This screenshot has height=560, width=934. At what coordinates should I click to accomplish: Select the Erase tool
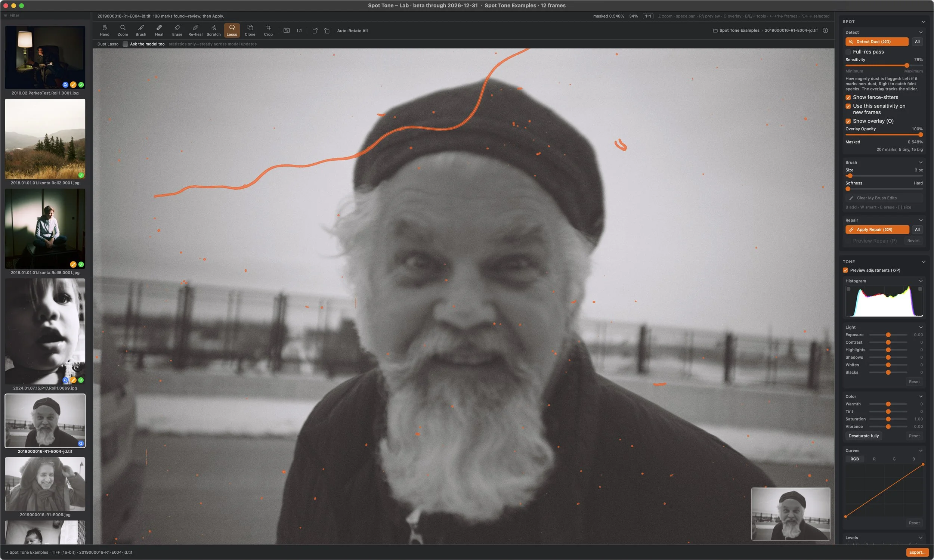(177, 31)
